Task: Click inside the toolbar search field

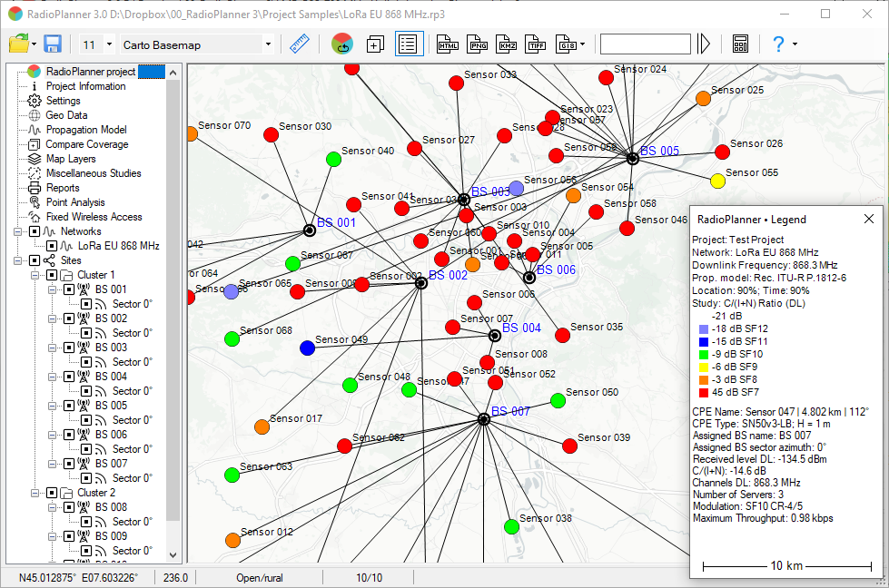Action: point(645,43)
